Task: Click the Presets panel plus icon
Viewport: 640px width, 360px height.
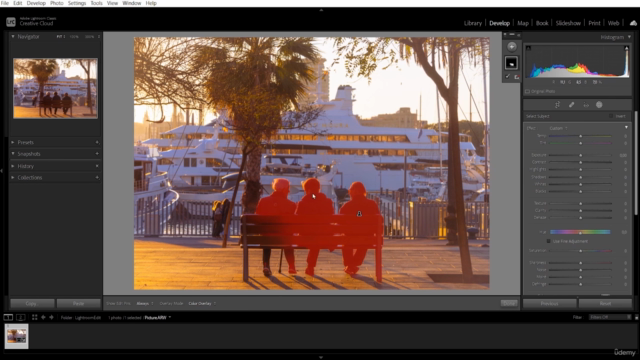Action: pyautogui.click(x=97, y=142)
